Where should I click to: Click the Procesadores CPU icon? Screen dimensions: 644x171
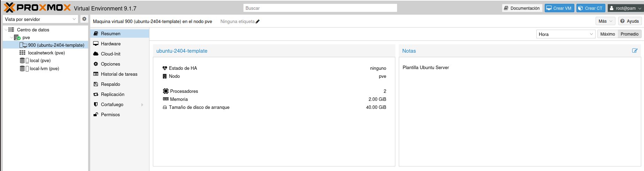click(x=165, y=91)
